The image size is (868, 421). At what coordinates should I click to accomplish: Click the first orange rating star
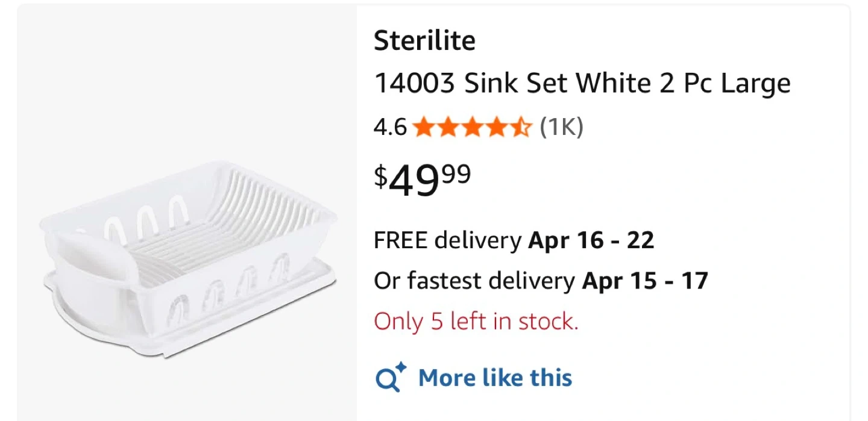[424, 128]
